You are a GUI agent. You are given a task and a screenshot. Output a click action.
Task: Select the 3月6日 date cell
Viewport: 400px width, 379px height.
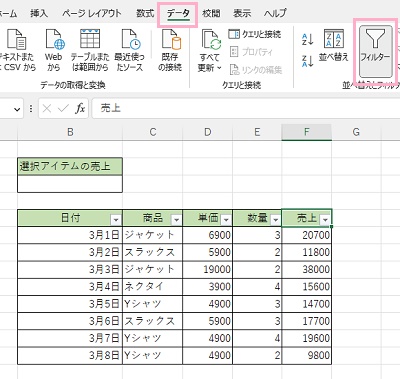70,321
